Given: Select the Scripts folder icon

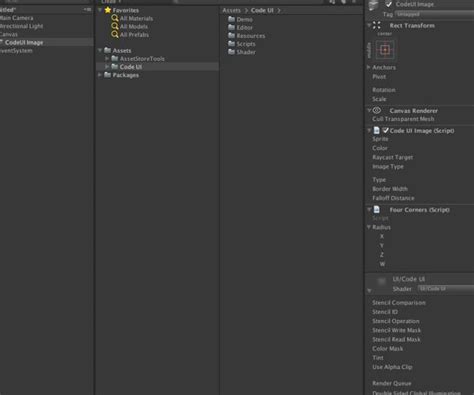Looking at the screenshot, I should 231,43.
